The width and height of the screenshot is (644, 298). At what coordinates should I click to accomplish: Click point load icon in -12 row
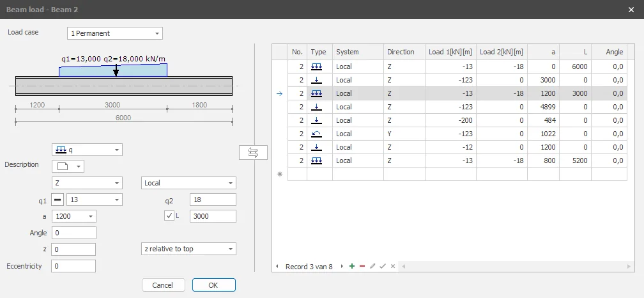click(317, 147)
